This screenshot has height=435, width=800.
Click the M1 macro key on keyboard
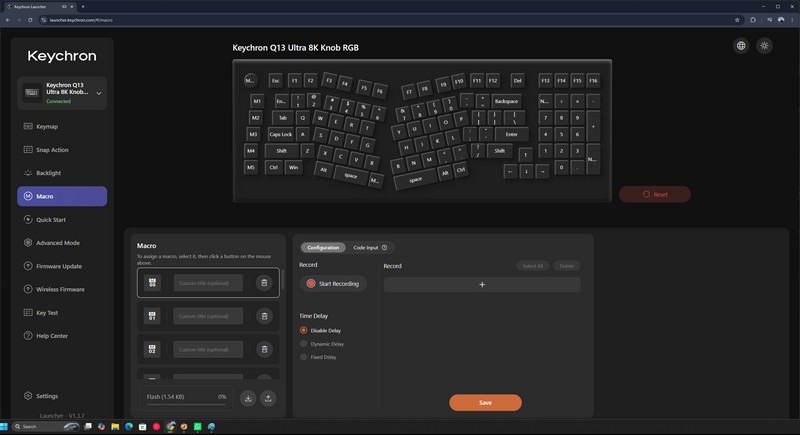coord(257,101)
